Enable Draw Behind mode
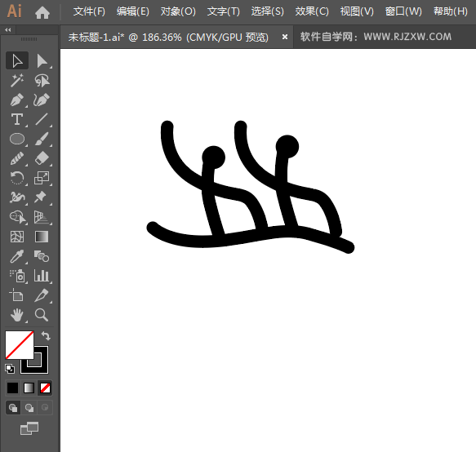 pyautogui.click(x=29, y=408)
